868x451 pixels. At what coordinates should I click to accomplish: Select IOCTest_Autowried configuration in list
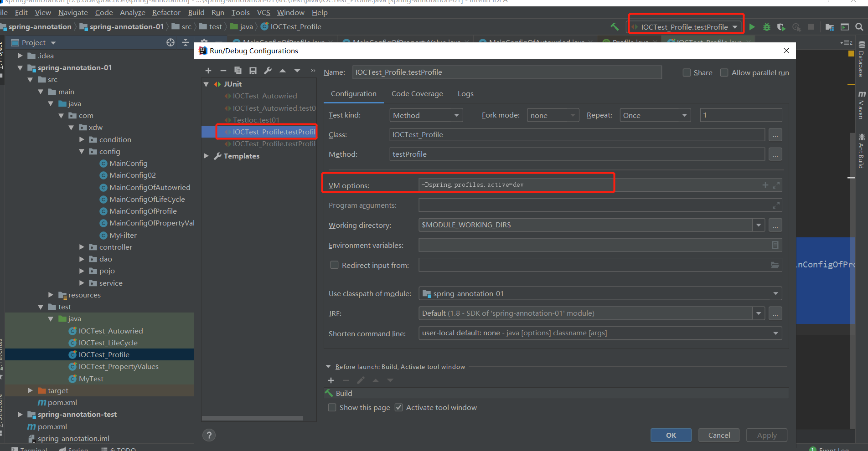pyautogui.click(x=265, y=96)
